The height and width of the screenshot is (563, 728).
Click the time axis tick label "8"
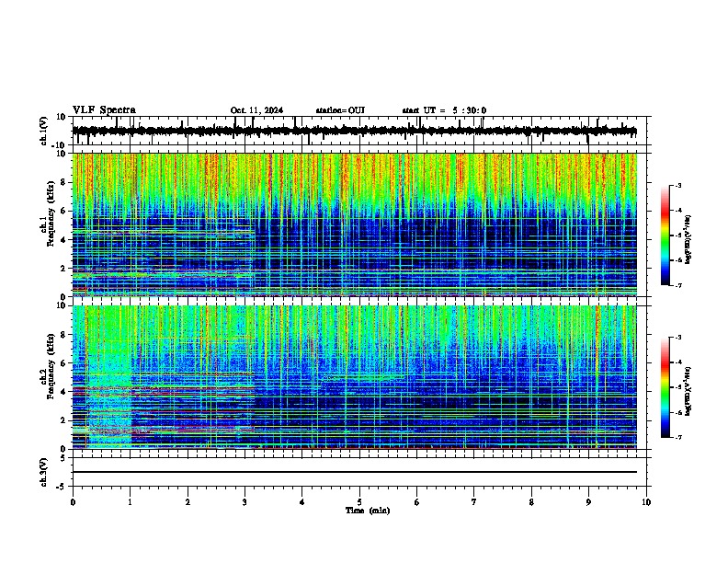click(531, 502)
